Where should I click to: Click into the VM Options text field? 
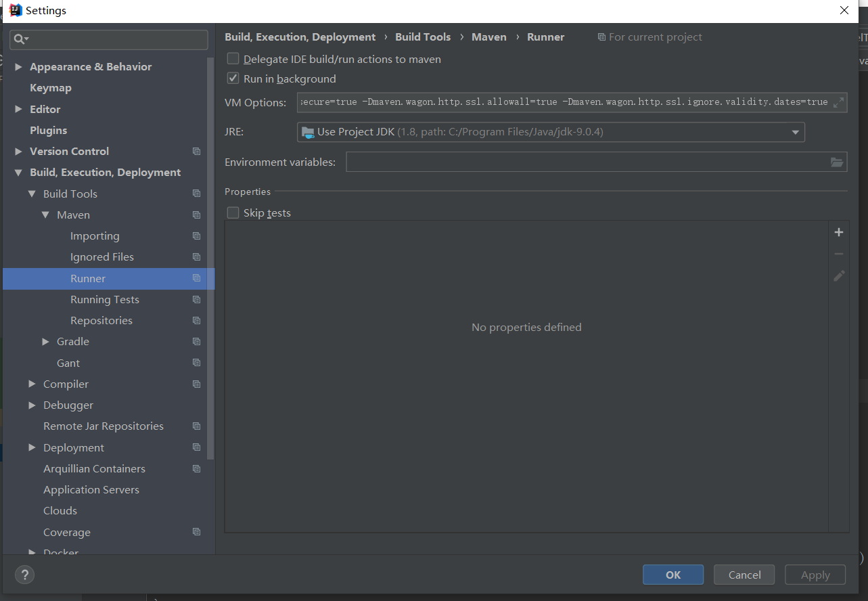[x=572, y=102]
